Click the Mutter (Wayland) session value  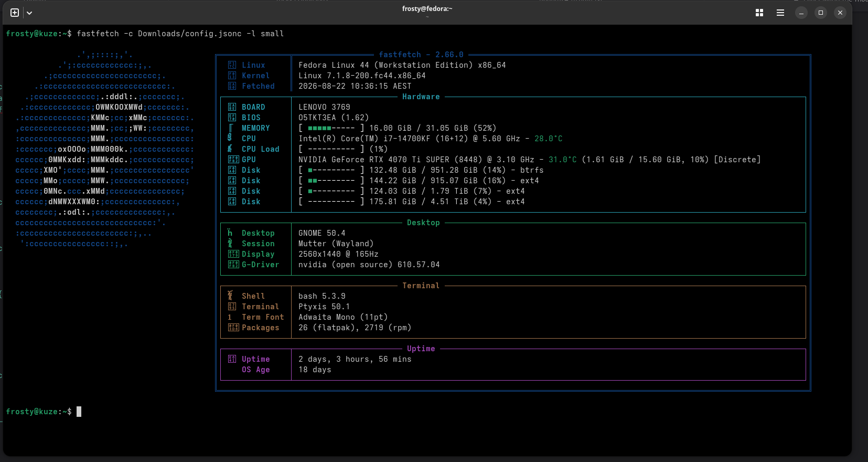click(x=336, y=244)
